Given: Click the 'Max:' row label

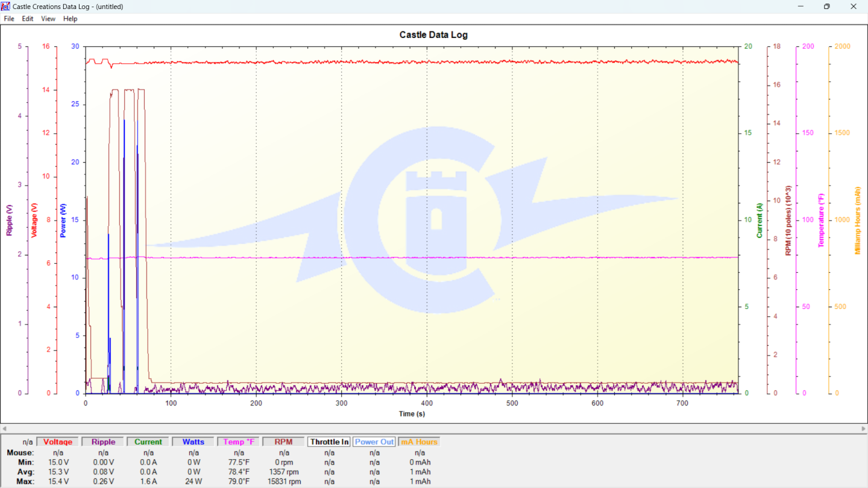Looking at the screenshot, I should (25, 481).
